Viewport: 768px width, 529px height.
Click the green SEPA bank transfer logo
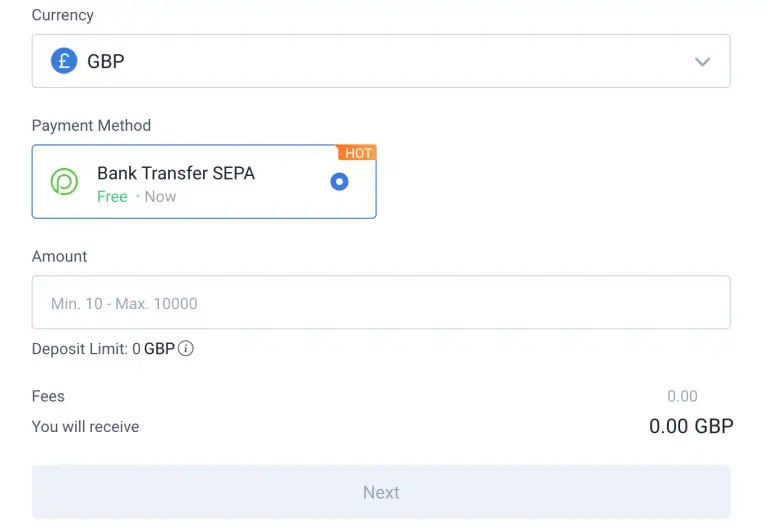click(x=64, y=181)
